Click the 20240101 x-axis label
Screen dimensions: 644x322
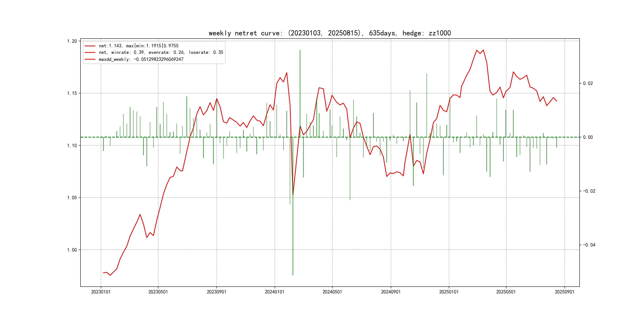pyautogui.click(x=274, y=292)
